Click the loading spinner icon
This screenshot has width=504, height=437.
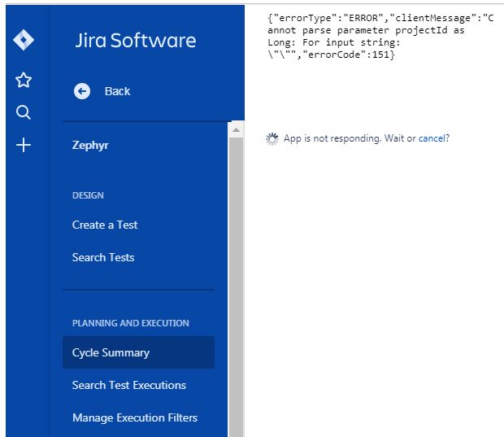272,139
